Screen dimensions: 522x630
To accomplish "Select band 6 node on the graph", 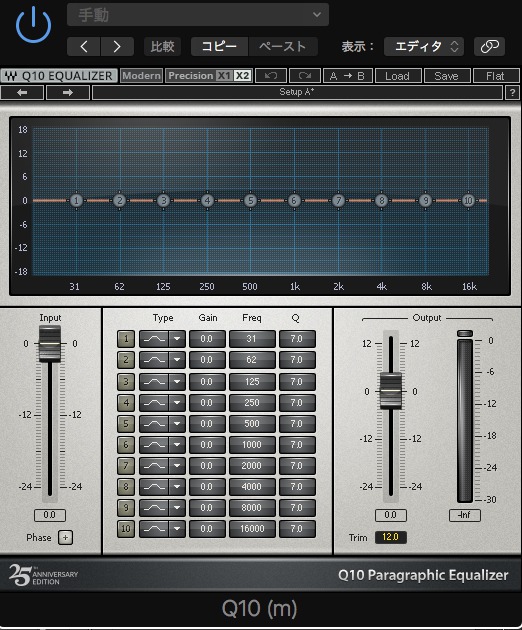I will click(x=294, y=200).
